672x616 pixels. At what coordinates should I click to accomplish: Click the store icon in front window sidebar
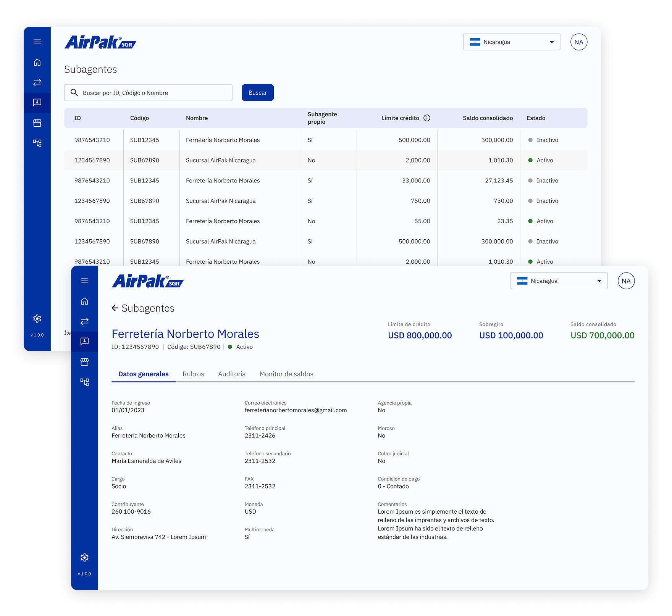coord(84,362)
